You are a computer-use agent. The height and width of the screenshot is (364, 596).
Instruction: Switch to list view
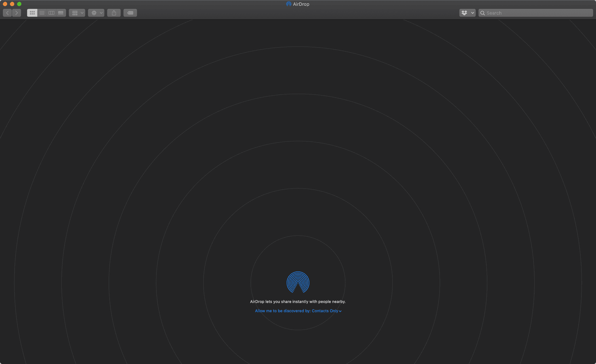point(42,13)
